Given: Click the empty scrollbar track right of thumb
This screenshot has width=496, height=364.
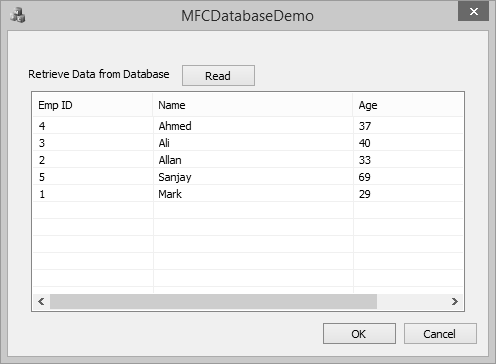Looking at the screenshot, I should click(412, 302).
